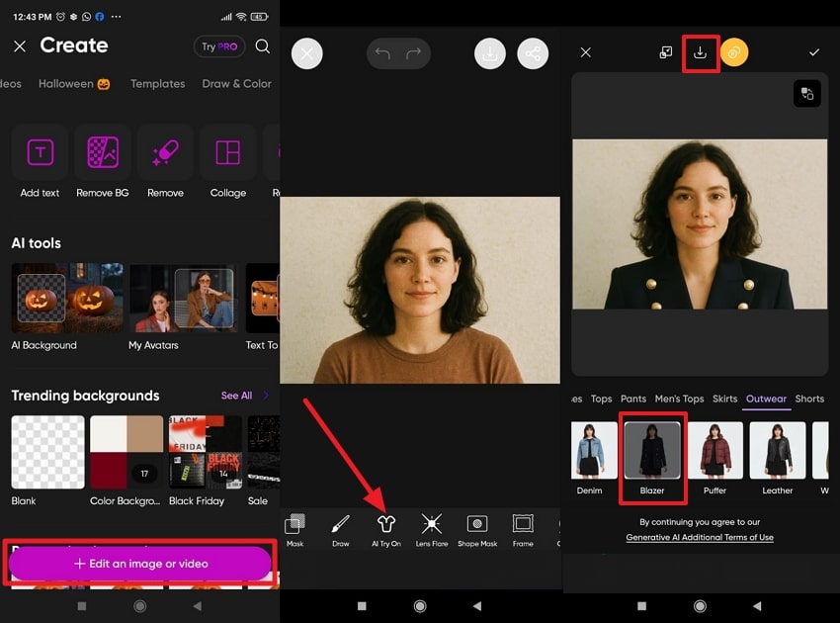
Task: Switch to the Outwear category tab
Action: coord(766,399)
